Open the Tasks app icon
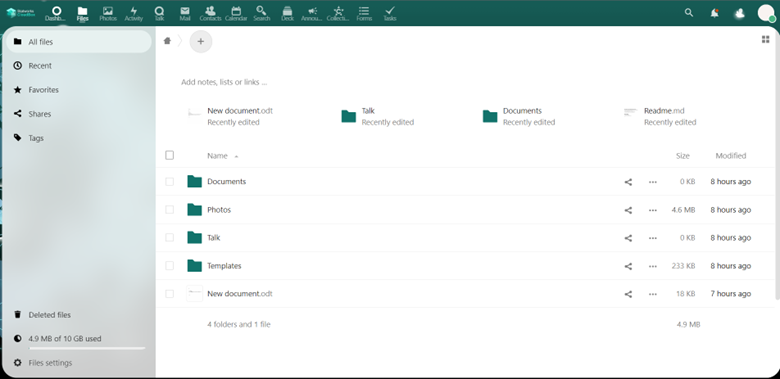This screenshot has height=379, width=780. (390, 13)
